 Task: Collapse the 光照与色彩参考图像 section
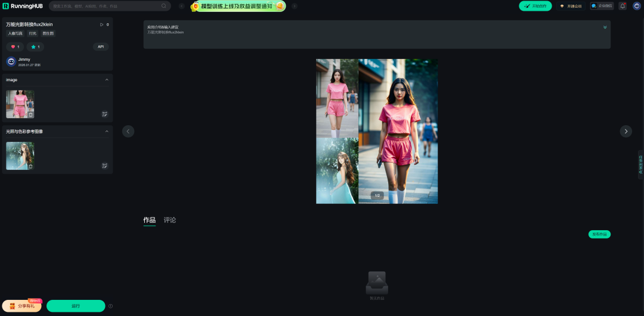tap(107, 132)
